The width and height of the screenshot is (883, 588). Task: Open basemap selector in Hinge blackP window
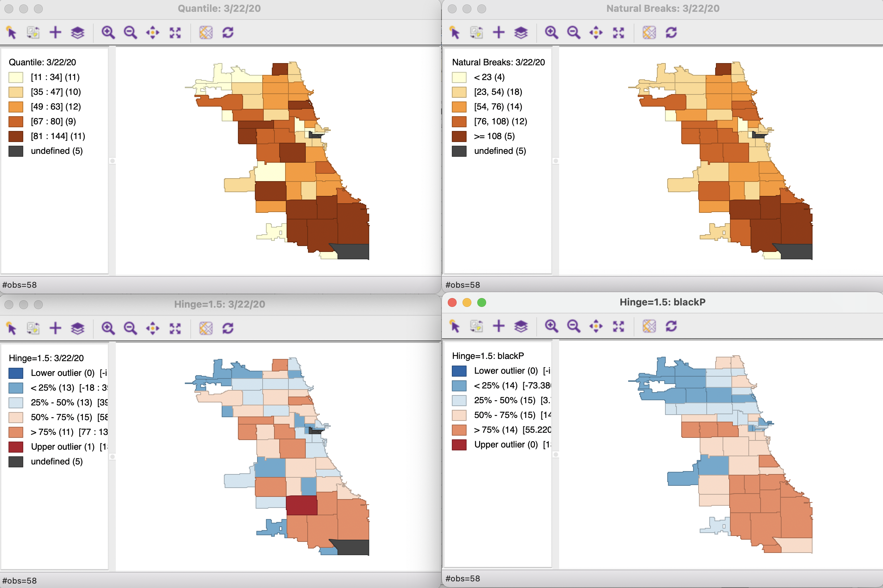pyautogui.click(x=649, y=326)
